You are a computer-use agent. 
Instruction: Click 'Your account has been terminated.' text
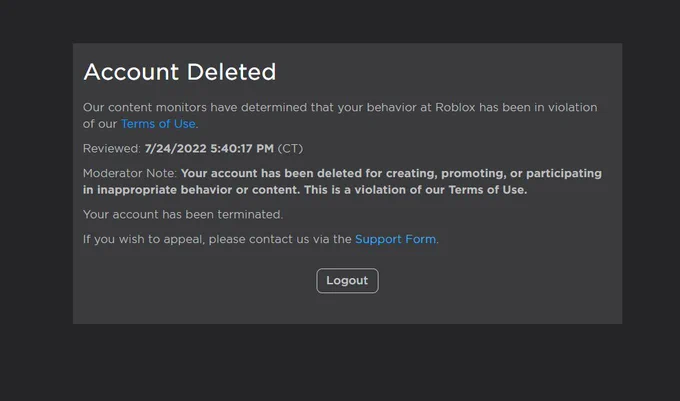[183, 215]
